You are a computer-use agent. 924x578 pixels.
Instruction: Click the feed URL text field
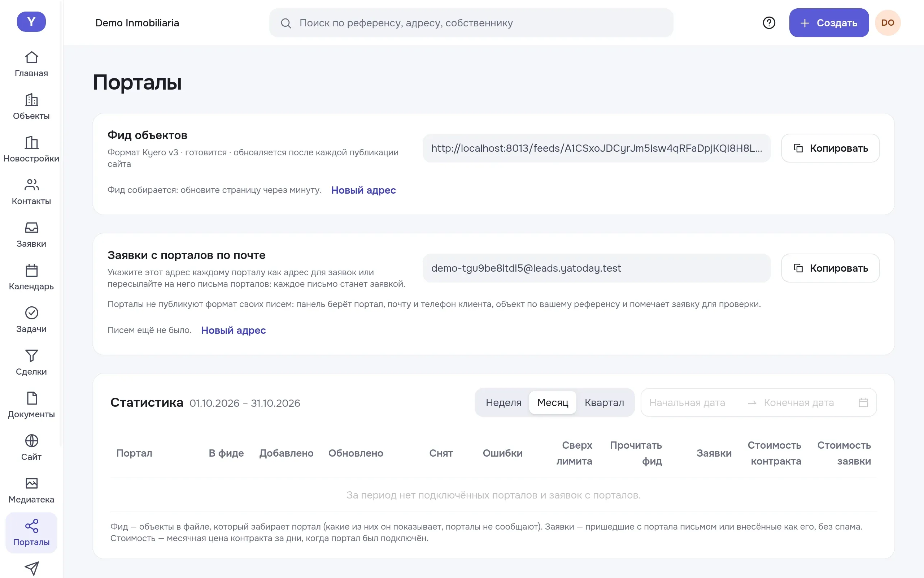pyautogui.click(x=596, y=148)
